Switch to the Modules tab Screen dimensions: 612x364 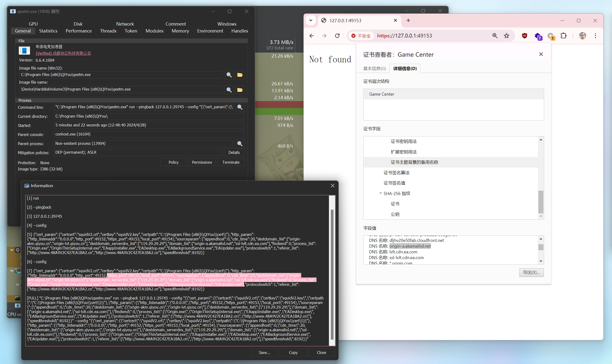click(154, 31)
